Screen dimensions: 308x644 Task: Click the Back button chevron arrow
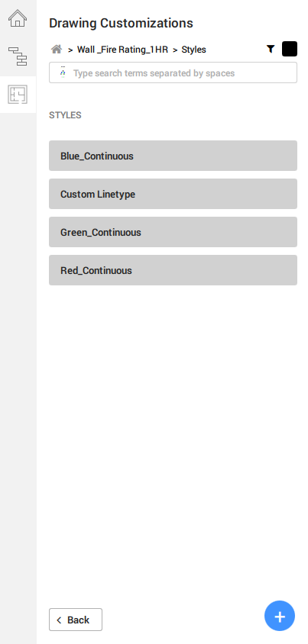click(x=59, y=620)
